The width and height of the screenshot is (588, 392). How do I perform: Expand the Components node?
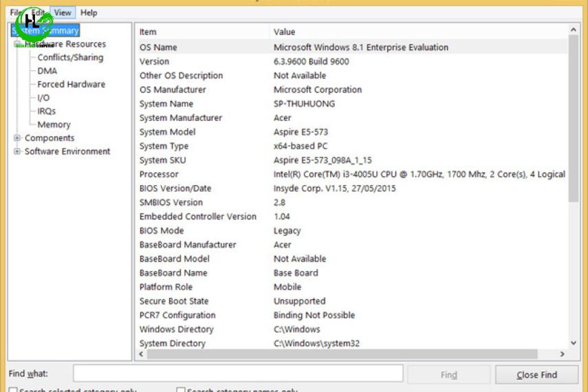17,138
